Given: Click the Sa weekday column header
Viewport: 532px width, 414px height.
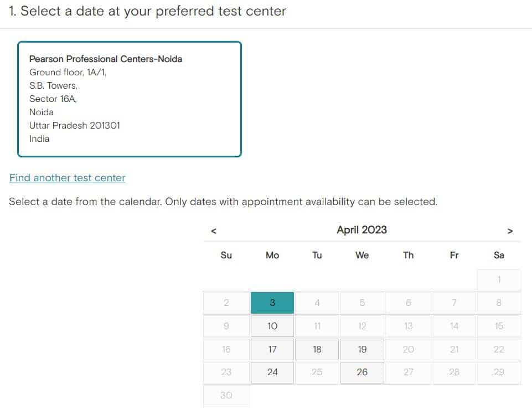Looking at the screenshot, I should 499,255.
